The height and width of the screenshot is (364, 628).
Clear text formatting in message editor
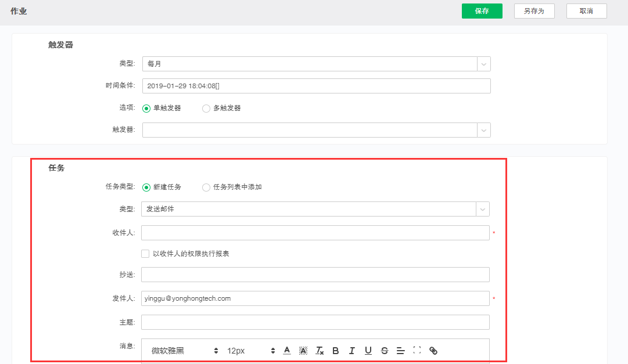tap(320, 351)
